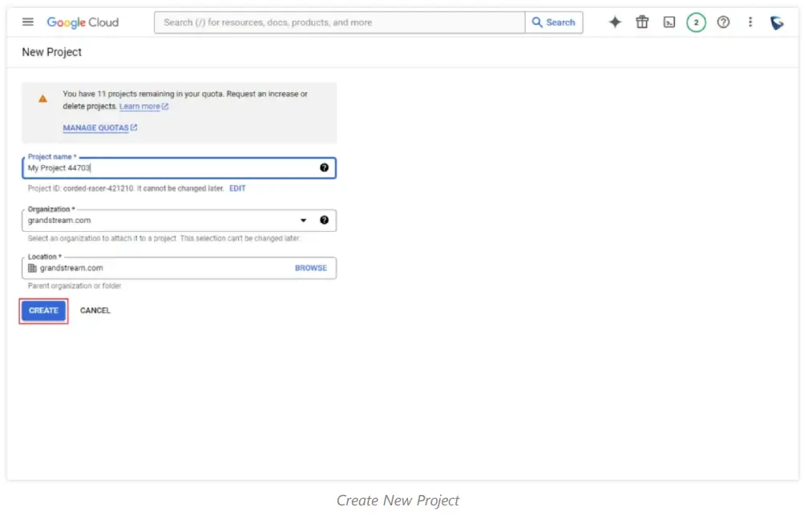Screen dimensions: 812x519
Task: Open Gemini AI sparkle icon
Action: [x=615, y=22]
